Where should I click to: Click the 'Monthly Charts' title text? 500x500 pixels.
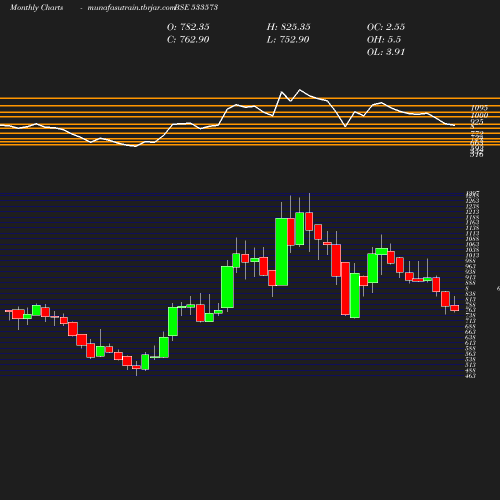[x=36, y=7]
